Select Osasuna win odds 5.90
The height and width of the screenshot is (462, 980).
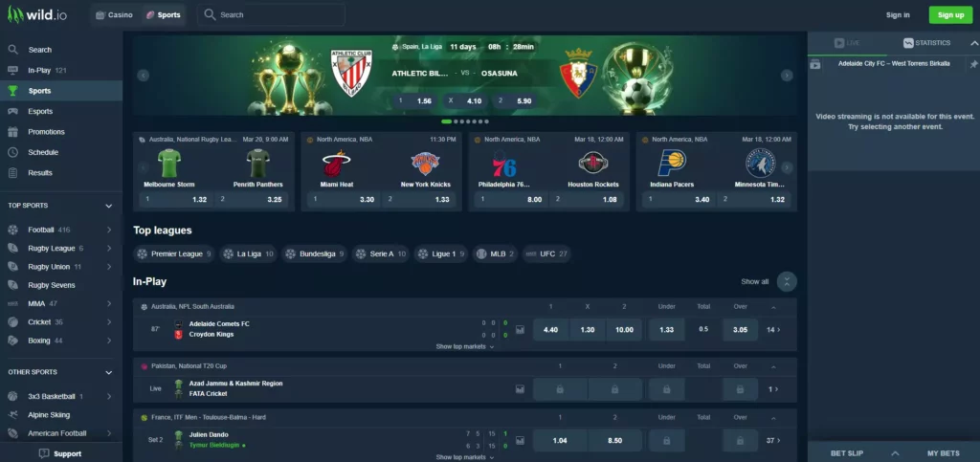[515, 100]
